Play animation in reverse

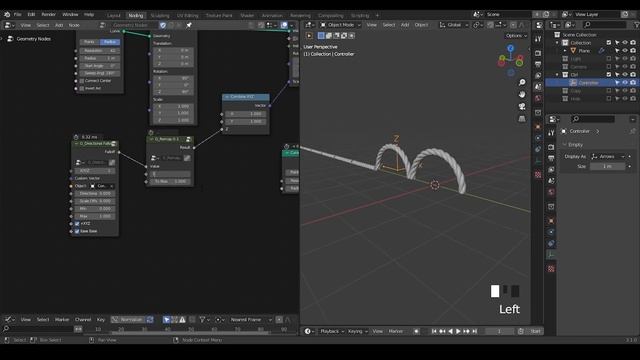450,331
